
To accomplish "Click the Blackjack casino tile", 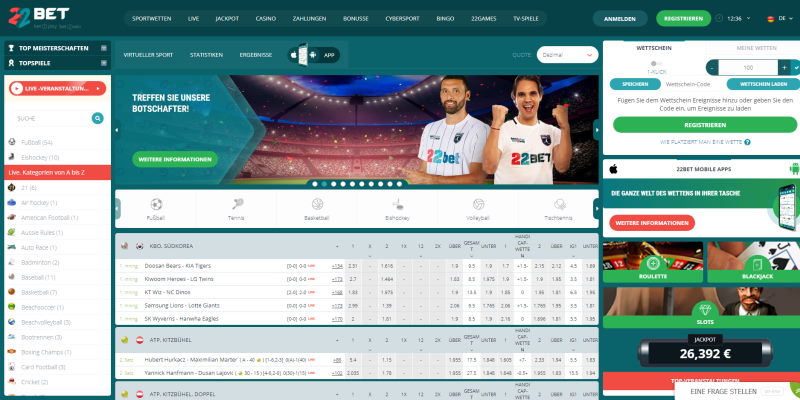I will pyautogui.click(x=754, y=262).
